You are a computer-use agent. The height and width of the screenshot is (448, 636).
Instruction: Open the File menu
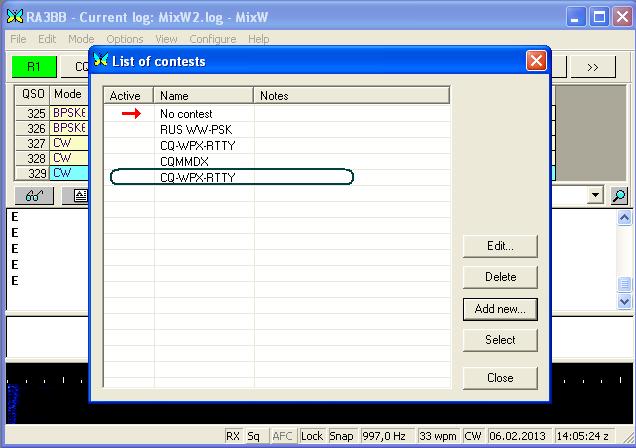(18, 39)
